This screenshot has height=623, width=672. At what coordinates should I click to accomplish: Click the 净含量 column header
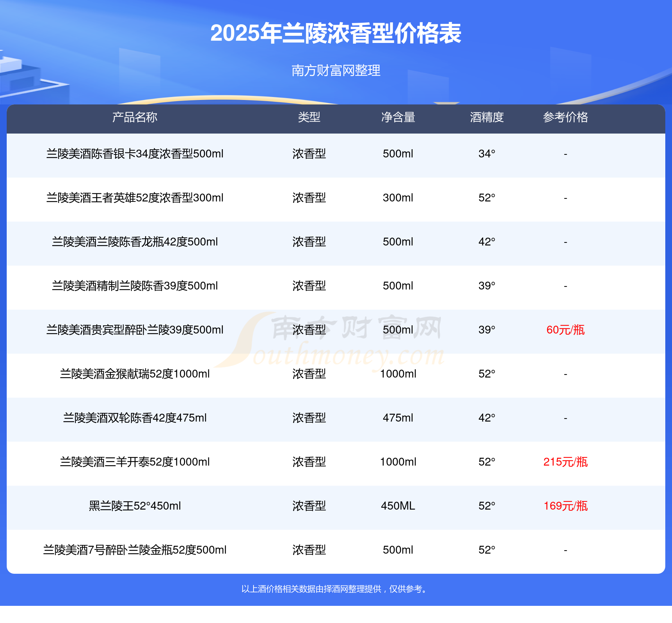398,117
